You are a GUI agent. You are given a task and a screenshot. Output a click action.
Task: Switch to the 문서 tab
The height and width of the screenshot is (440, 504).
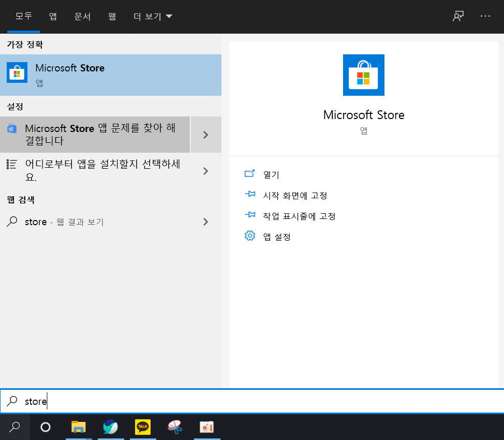[82, 16]
